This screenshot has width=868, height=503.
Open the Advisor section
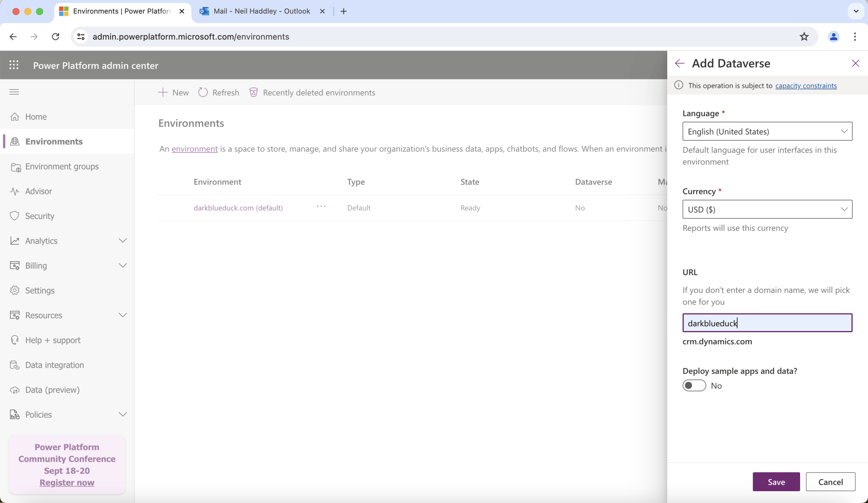point(38,191)
